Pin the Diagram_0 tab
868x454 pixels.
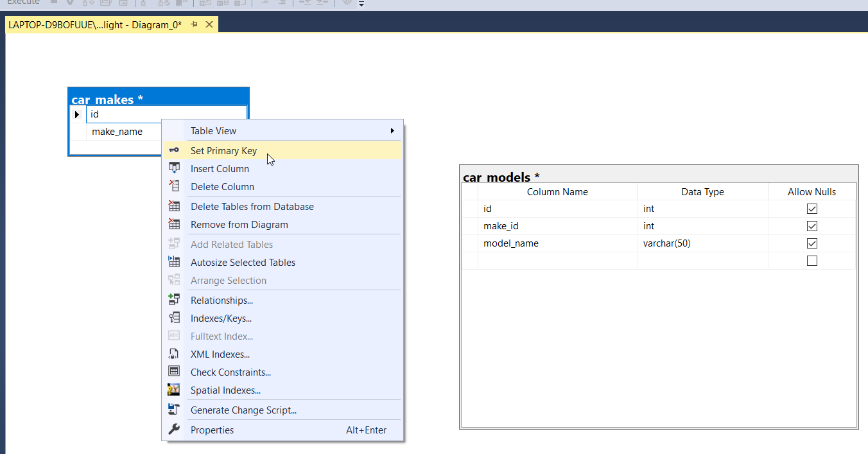(x=195, y=24)
